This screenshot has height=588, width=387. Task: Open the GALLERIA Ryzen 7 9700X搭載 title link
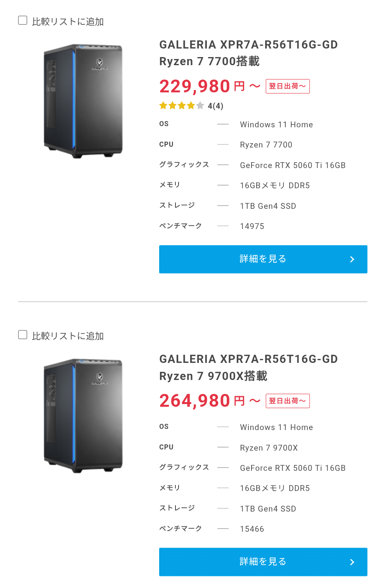pos(248,367)
